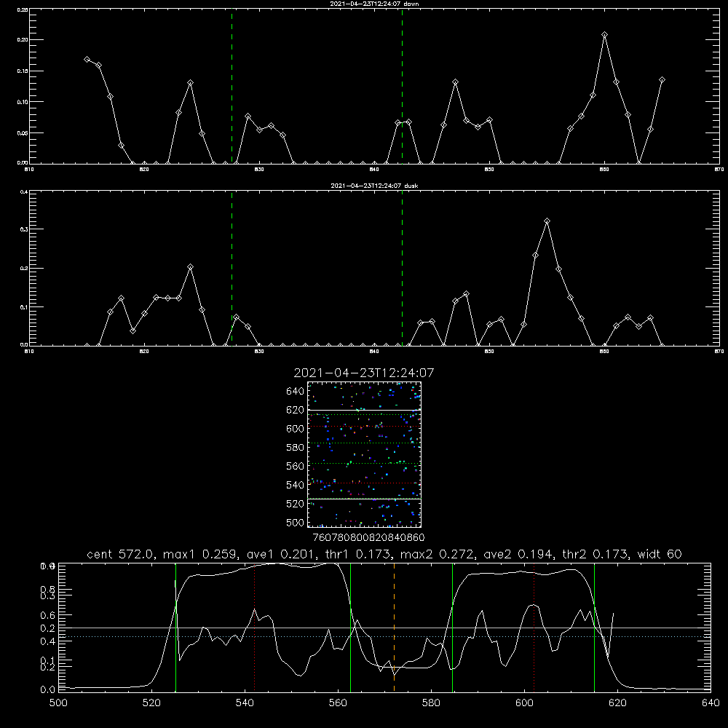Select the 'max2 0.272' value in stats line
Viewport: 728px width, 728px height.
coord(437,554)
